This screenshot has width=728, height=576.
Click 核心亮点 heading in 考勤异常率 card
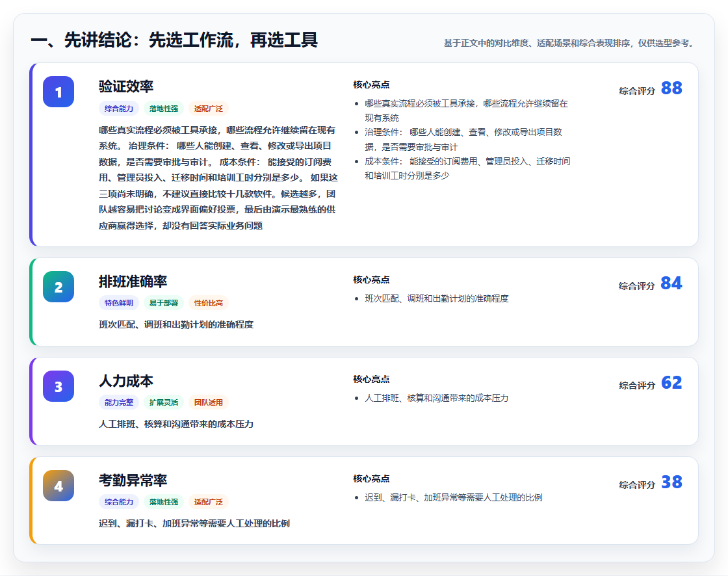pos(371,478)
